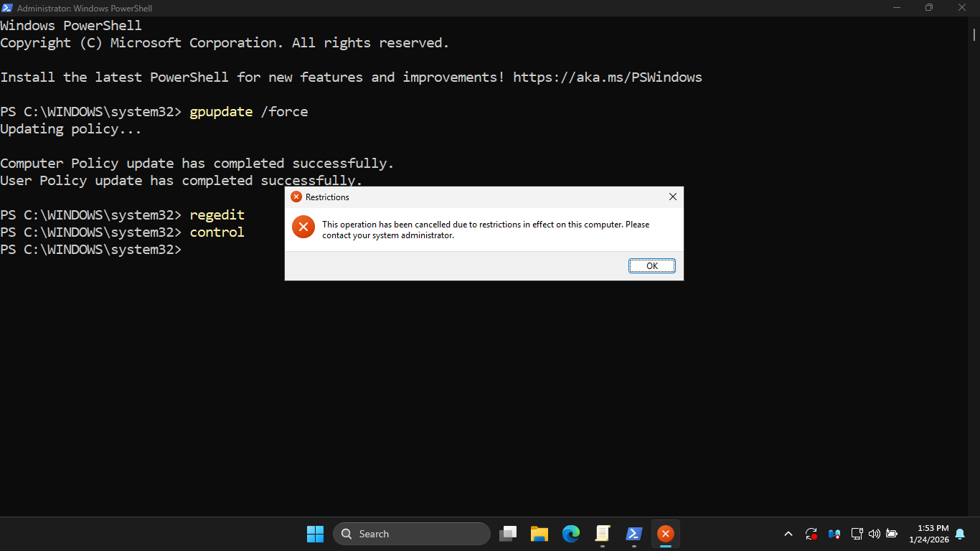Select the Restrictions error taskbar icon
This screenshot has width=980, height=551.
(x=666, y=534)
